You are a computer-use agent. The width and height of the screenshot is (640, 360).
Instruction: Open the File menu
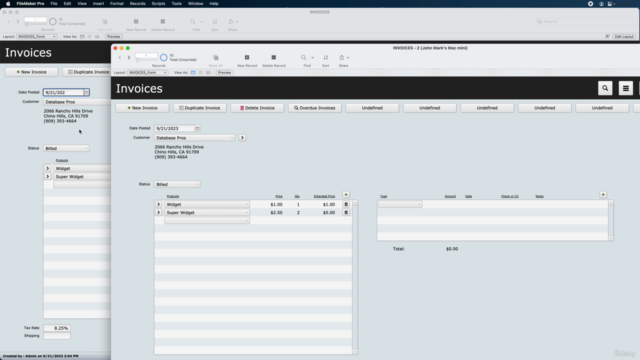tap(54, 4)
